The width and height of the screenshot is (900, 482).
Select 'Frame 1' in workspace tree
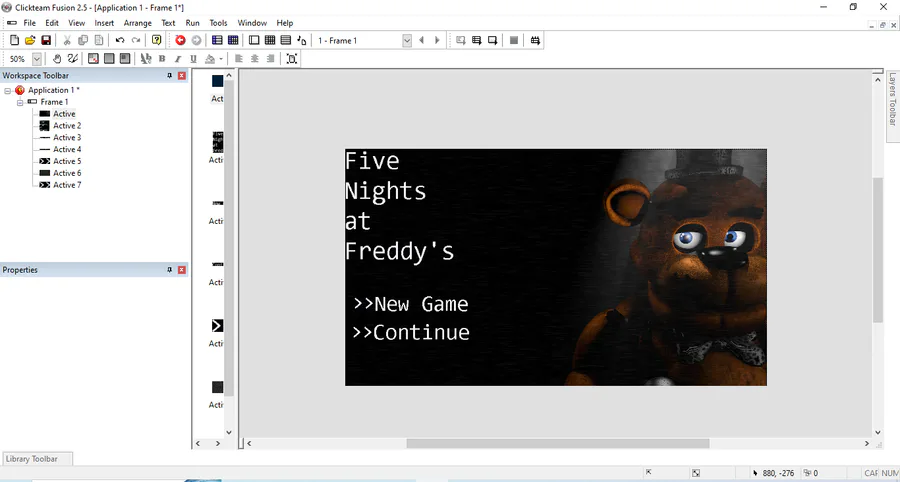(x=54, y=102)
